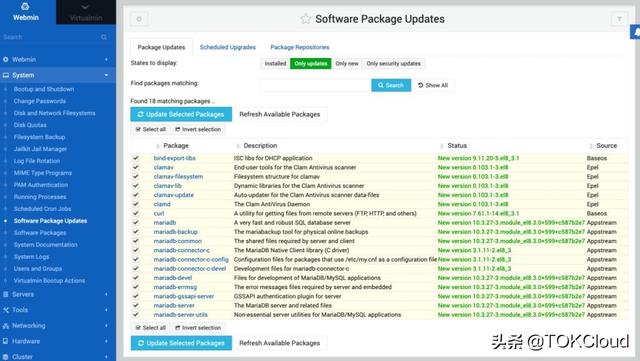Sort by the Source column header

point(606,146)
